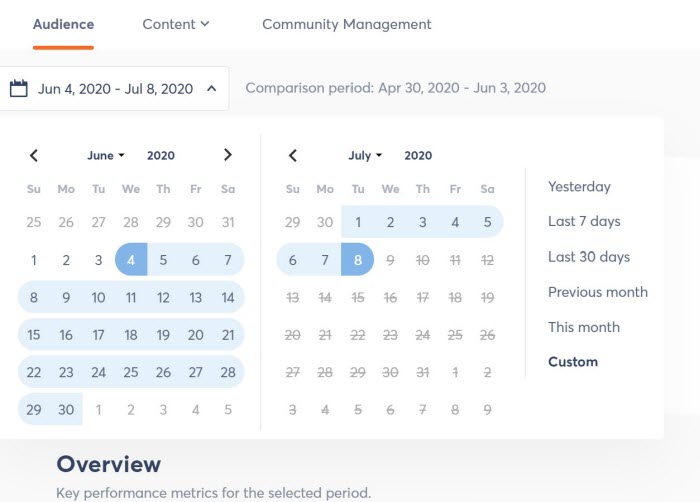700x502 pixels.
Task: Select the Previous month preset
Action: pyautogui.click(x=598, y=292)
